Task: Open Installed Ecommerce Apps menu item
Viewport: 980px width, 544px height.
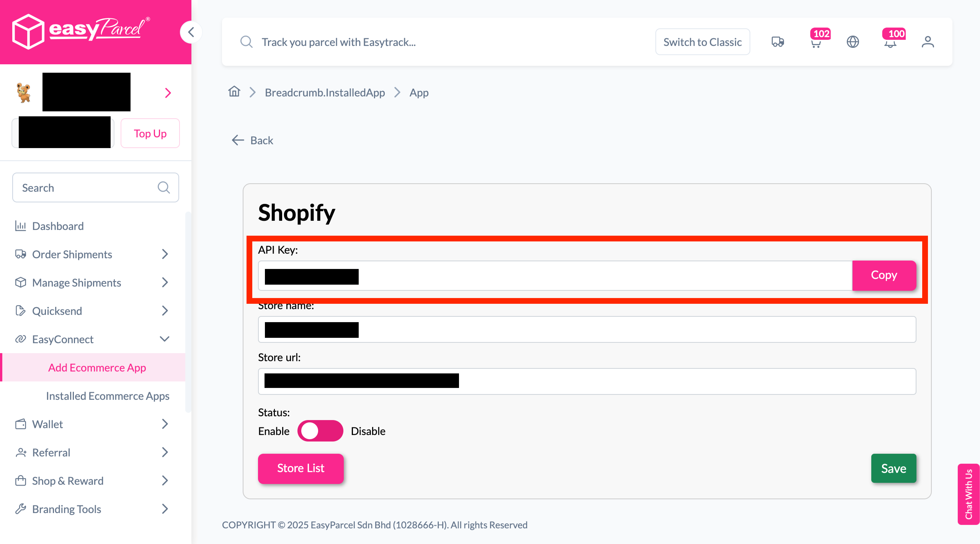Action: pos(108,396)
